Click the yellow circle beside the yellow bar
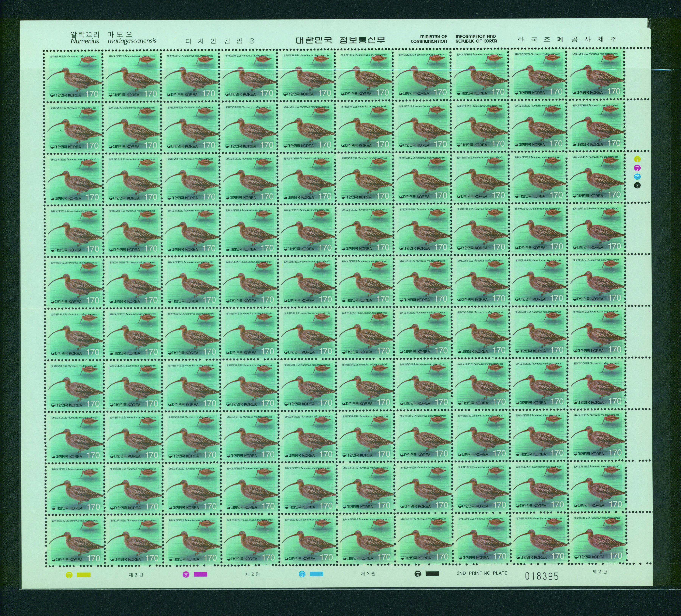The image size is (681, 616). coord(69,575)
